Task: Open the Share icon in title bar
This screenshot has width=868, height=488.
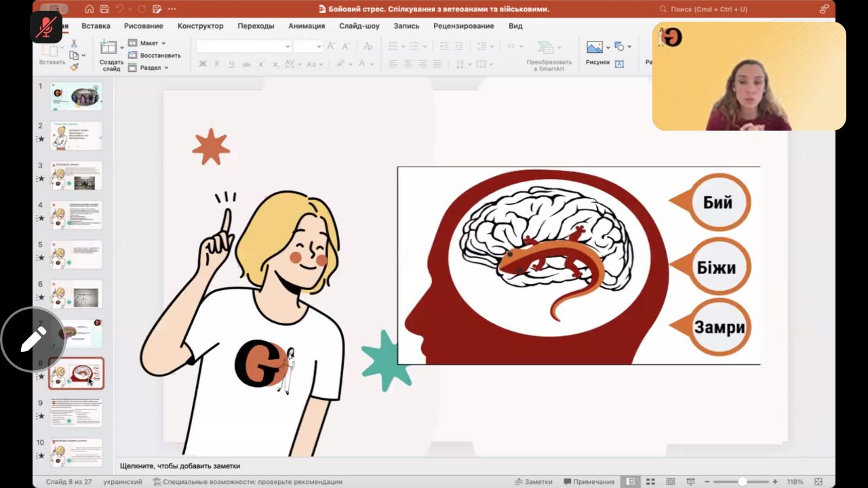Action: point(824,9)
